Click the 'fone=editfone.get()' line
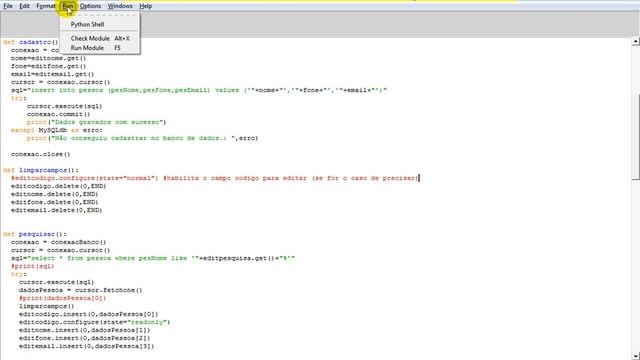Image resolution: width=640 pixels, height=360 pixels. coord(49,66)
